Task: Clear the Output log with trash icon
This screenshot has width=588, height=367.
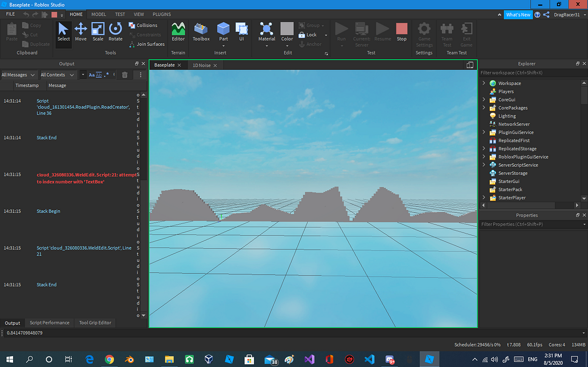Action: tap(124, 74)
